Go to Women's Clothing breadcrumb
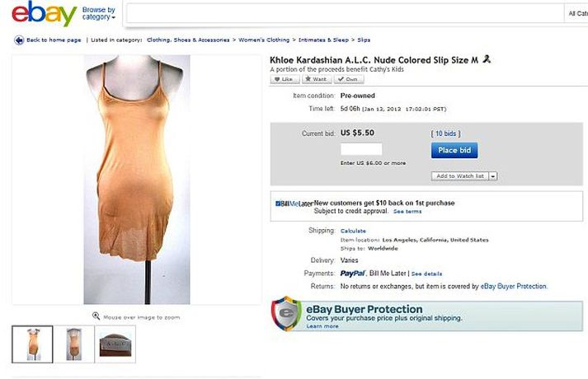This screenshot has width=588, height=379. tap(264, 40)
